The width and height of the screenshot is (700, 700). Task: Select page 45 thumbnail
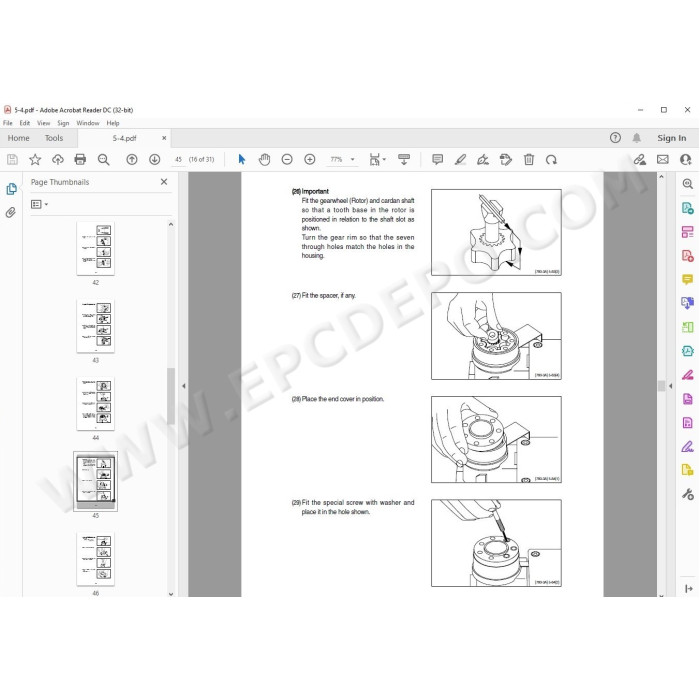[96, 481]
